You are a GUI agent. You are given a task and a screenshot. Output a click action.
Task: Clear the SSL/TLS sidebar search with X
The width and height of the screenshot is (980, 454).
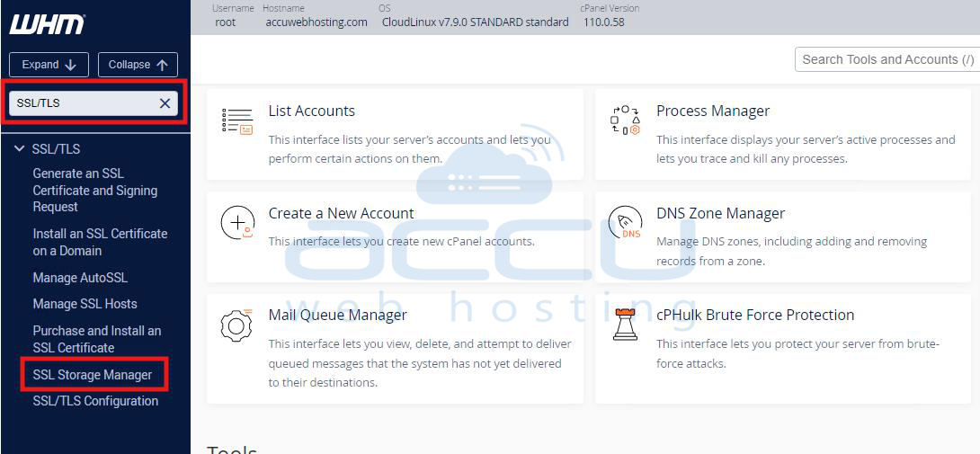[165, 103]
